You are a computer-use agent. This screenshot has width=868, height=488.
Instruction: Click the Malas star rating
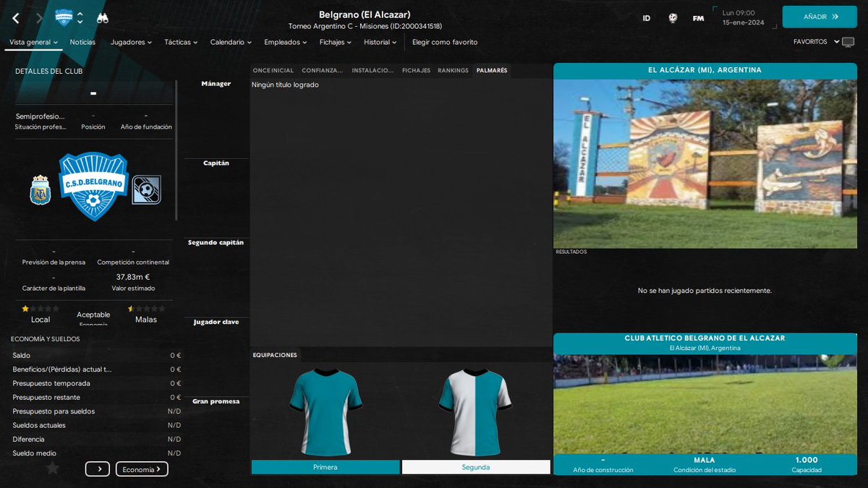pyautogui.click(x=146, y=309)
